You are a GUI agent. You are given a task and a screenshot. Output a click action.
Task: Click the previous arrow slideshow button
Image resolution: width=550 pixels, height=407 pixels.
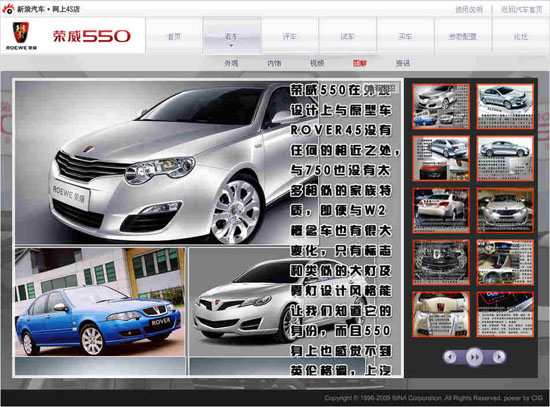450,357
